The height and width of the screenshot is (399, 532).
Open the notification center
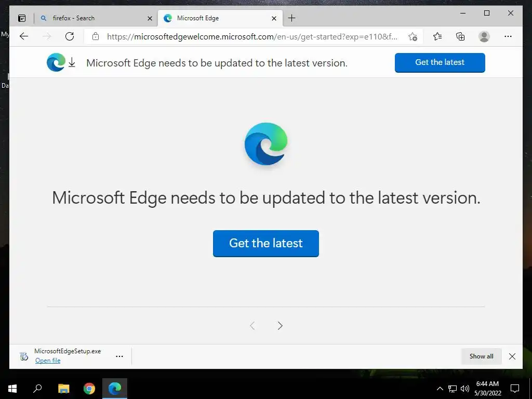pyautogui.click(x=515, y=389)
